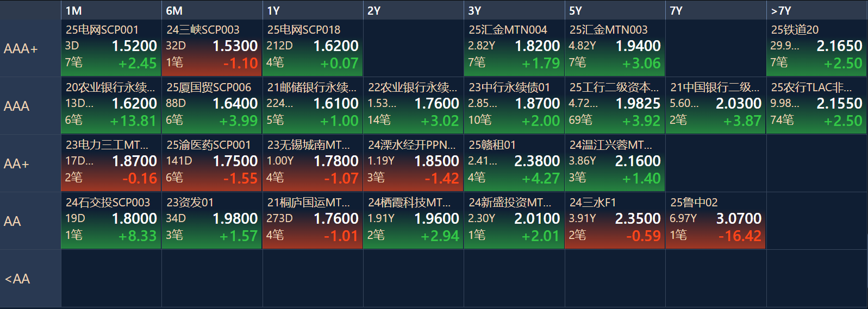This screenshot has width=868, height=309.
Task: Open the 23资发01 bond tile
Action: [212, 220]
